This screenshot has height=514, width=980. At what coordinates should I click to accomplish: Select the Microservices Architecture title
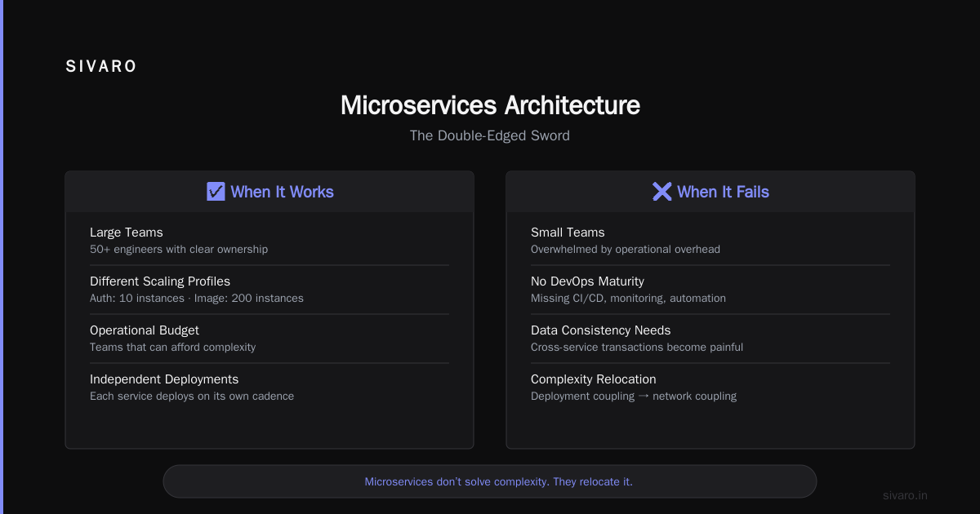[x=490, y=105]
